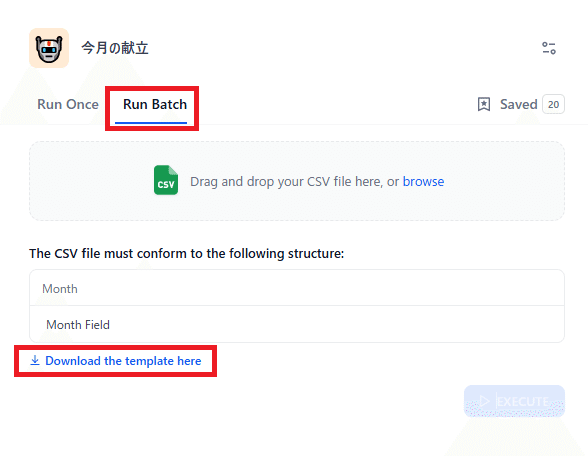Click the Saved bookmark star icon
Screen dimensions: 588x456
pos(484,104)
